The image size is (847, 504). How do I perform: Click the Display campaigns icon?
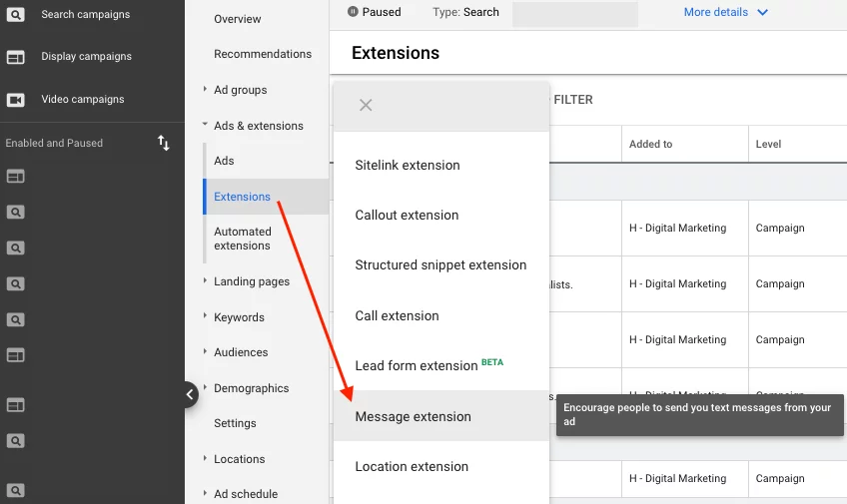(15, 57)
